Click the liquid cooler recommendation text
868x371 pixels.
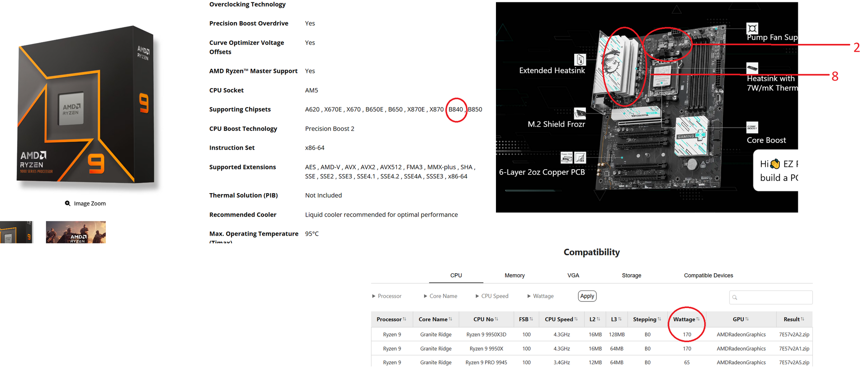(x=382, y=215)
